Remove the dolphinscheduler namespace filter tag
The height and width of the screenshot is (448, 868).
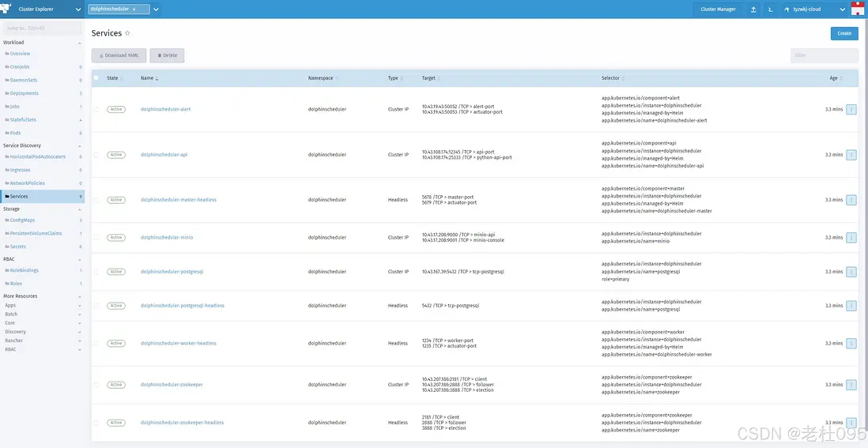click(134, 9)
